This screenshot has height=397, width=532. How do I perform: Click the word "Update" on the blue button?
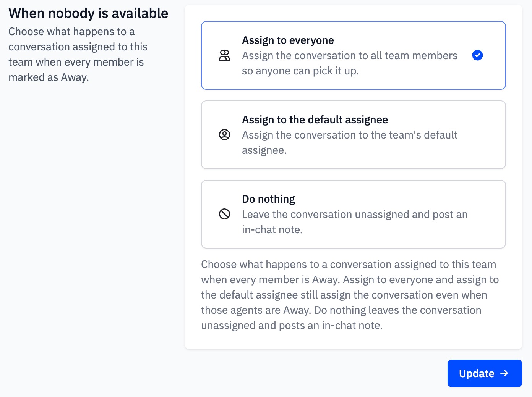coord(477,373)
